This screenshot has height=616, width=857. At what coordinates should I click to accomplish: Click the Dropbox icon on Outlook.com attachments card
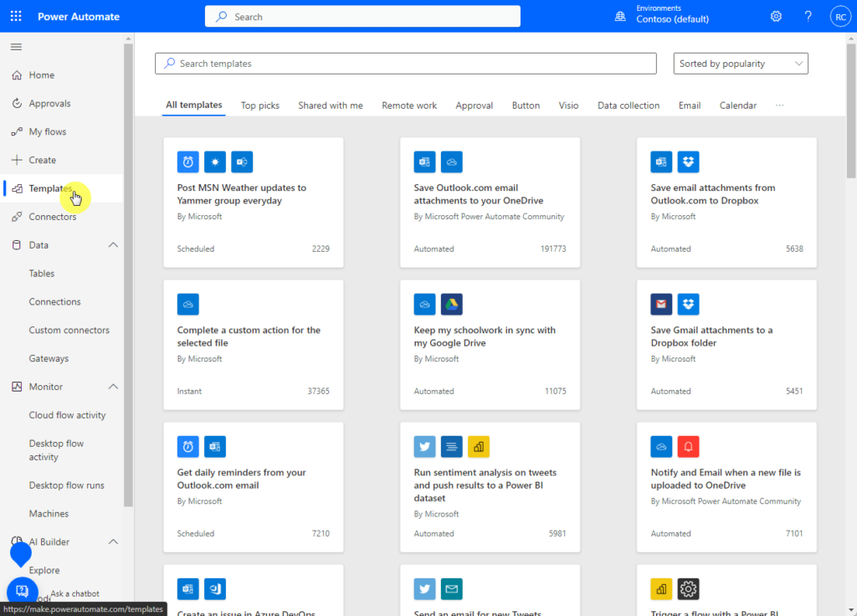click(688, 162)
